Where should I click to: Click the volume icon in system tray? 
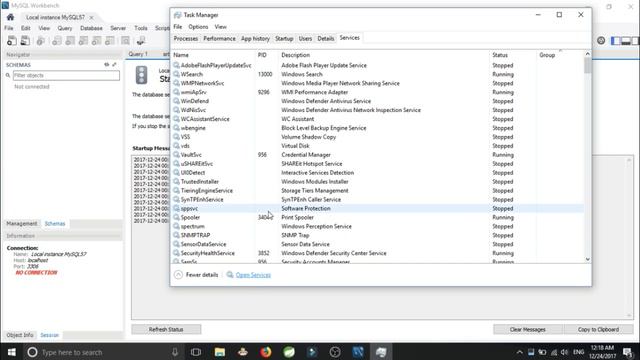click(x=564, y=352)
